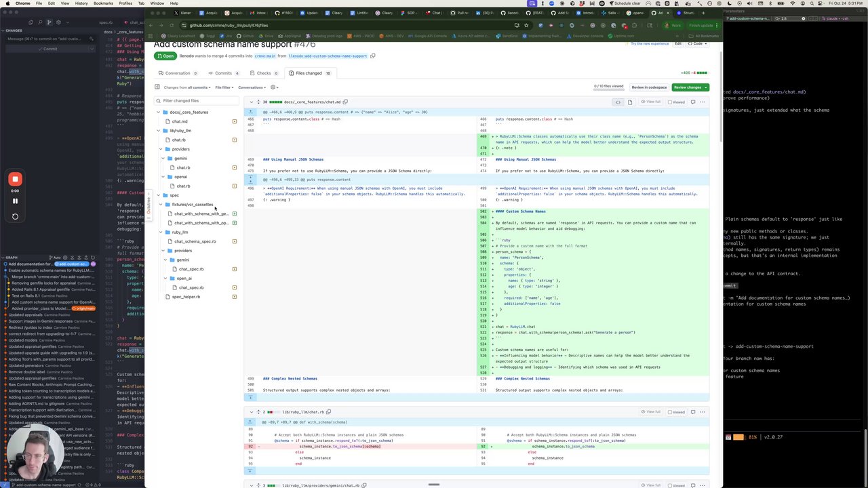Image resolution: width=868 pixels, height=488 pixels.
Task: Open the History menu in the macOS menu bar
Action: point(81,3)
